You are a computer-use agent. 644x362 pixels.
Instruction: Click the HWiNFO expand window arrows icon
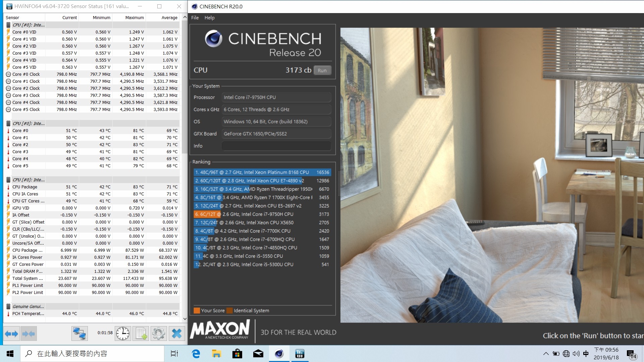tap(11, 334)
